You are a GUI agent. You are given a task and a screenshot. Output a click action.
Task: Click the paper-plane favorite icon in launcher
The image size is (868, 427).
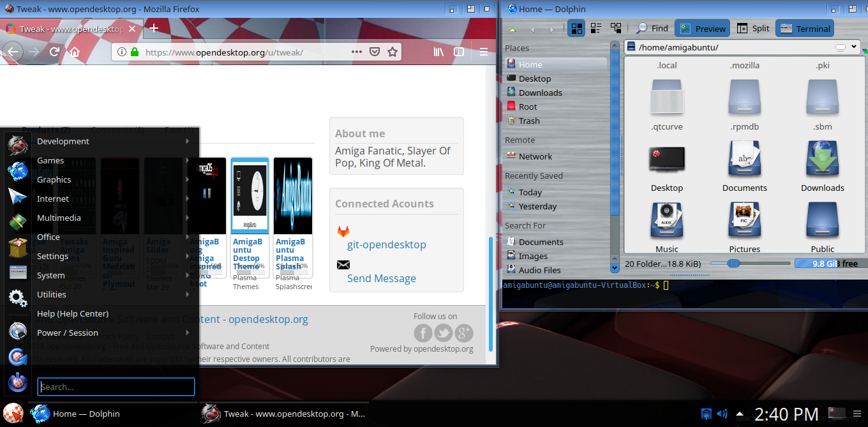click(17, 197)
